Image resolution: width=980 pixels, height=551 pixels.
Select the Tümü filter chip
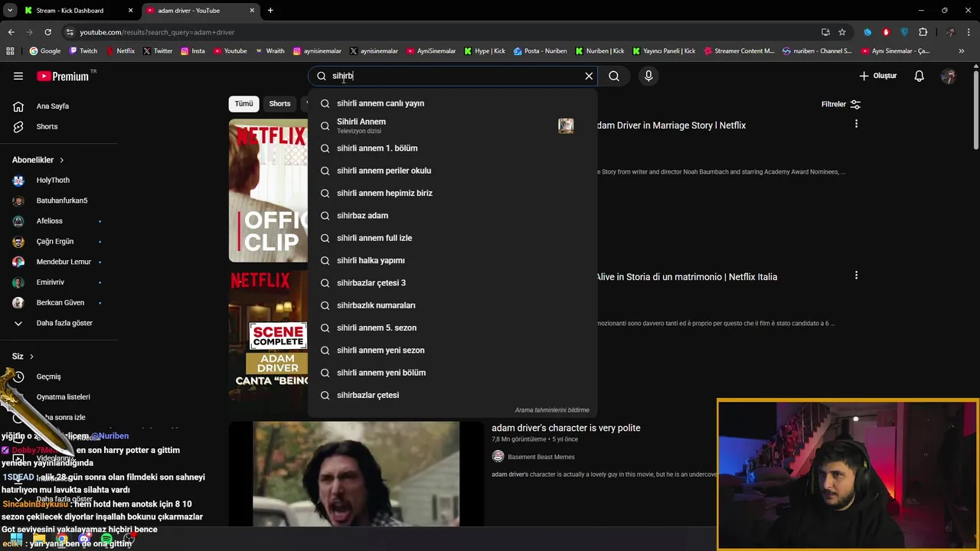tap(243, 103)
